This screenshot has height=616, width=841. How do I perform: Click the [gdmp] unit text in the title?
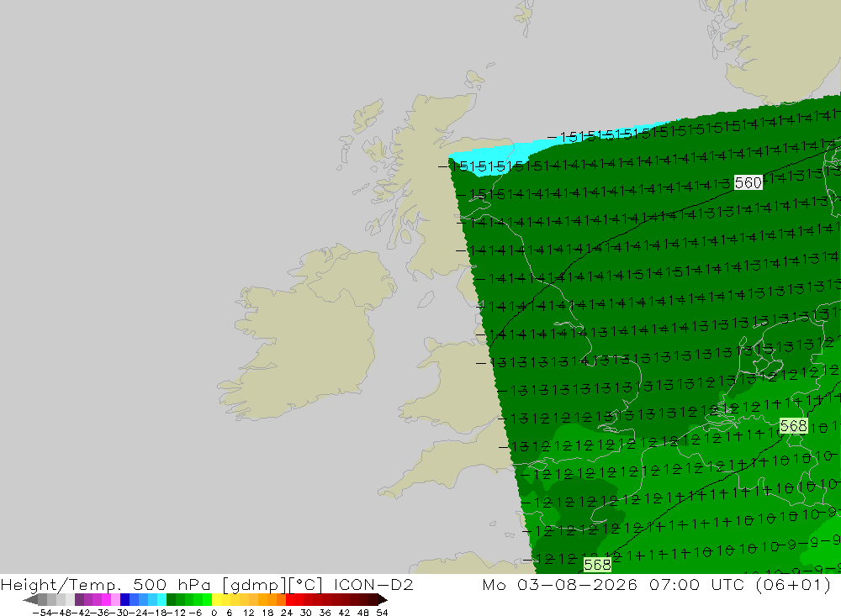click(254, 584)
